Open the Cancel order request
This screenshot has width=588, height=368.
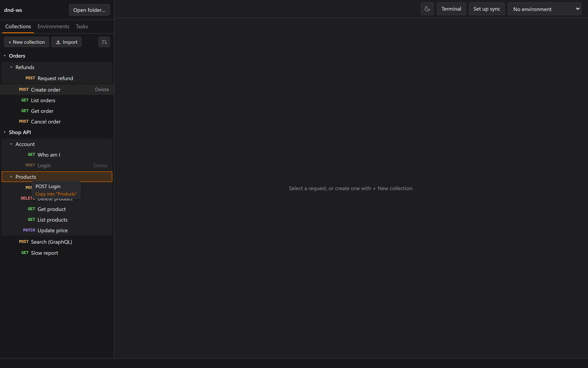tap(57, 121)
